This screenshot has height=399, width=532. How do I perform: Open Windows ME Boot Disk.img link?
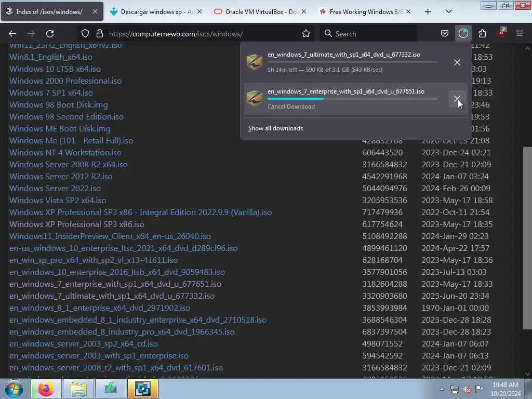click(60, 129)
